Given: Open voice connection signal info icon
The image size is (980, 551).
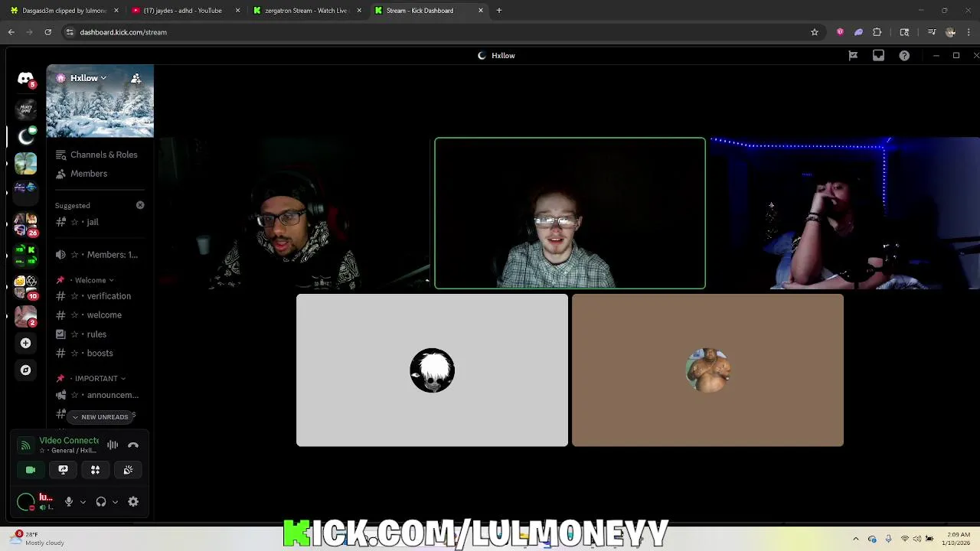Looking at the screenshot, I should point(25,445).
